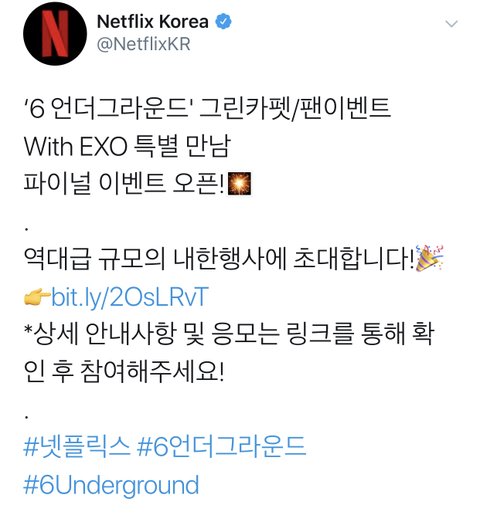The image size is (480, 522).
Task: Open the Netflix Korea profile name
Action: pos(153,22)
